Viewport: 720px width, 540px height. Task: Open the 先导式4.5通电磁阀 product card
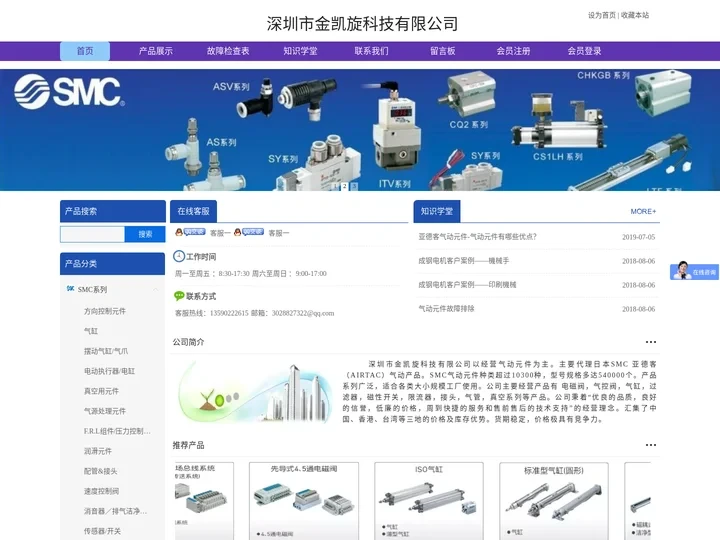click(304, 501)
